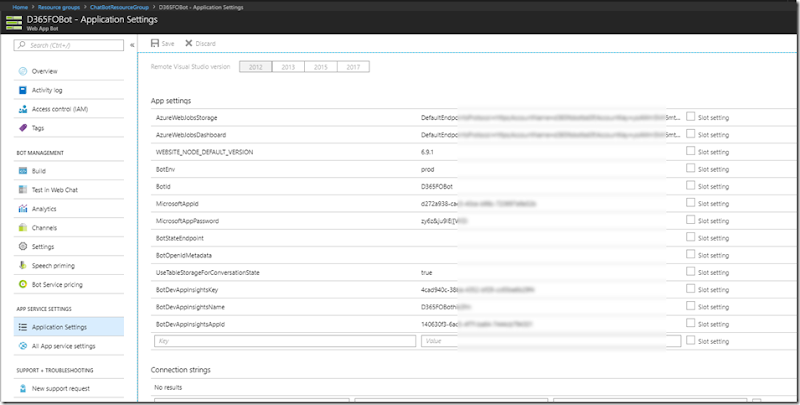800x405 pixels.
Task: Click the Discard button label
Action: click(x=206, y=44)
